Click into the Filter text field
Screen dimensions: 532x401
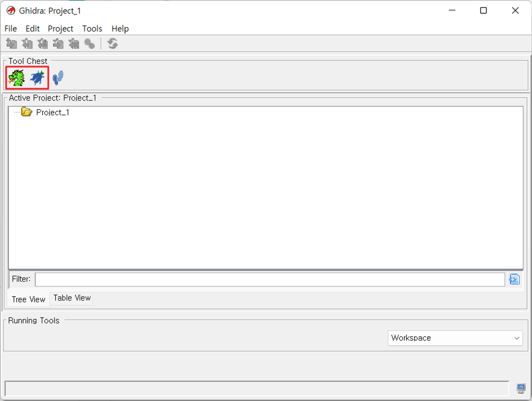tap(269, 279)
